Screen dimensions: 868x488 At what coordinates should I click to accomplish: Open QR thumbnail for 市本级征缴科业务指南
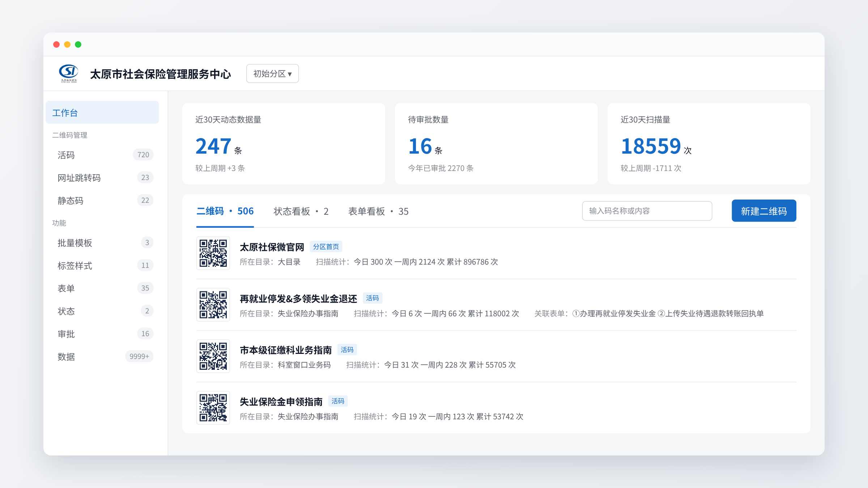213,356
